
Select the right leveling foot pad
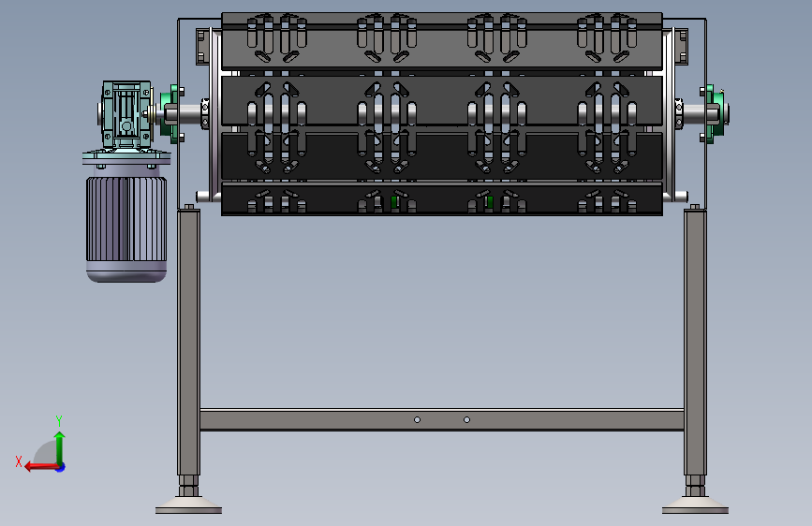695,505
